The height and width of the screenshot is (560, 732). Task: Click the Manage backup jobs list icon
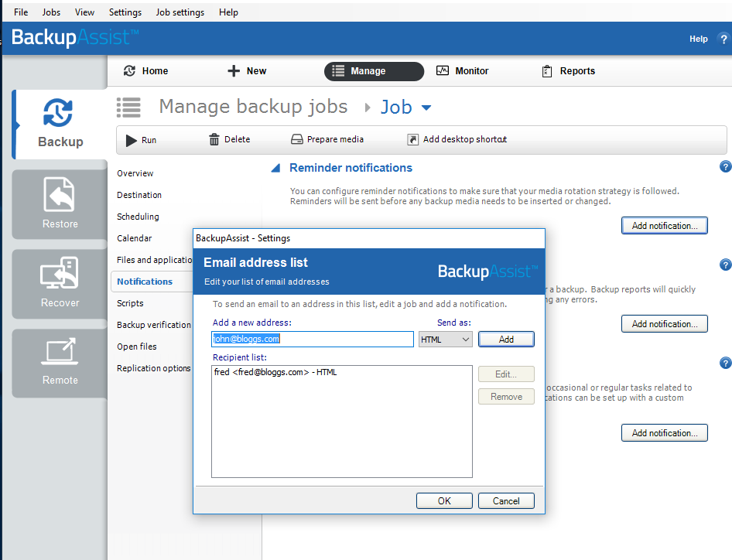[128, 108]
